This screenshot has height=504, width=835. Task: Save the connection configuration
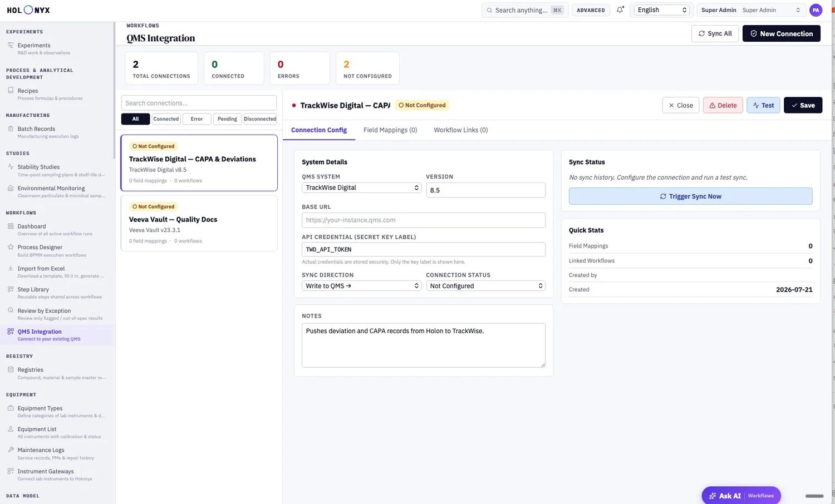(x=803, y=105)
